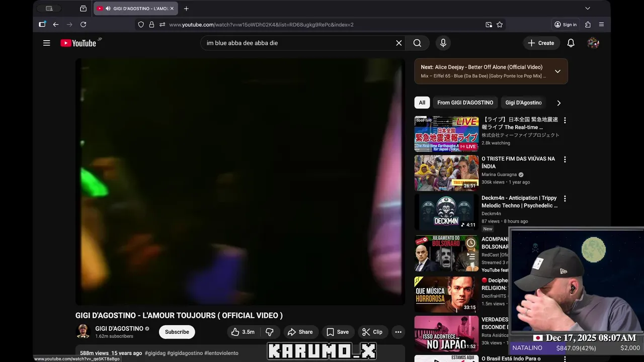Start voice search with the microphone
Screen dimensions: 644x362
443,43
